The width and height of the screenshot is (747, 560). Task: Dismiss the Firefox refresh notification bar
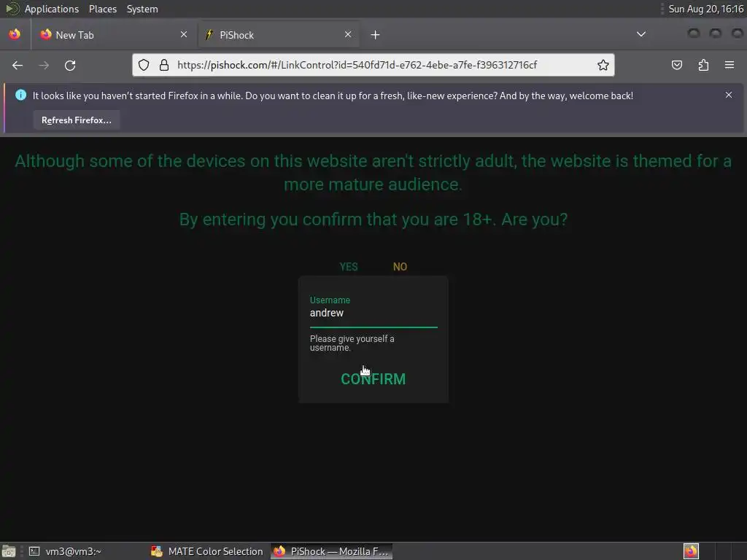(729, 95)
